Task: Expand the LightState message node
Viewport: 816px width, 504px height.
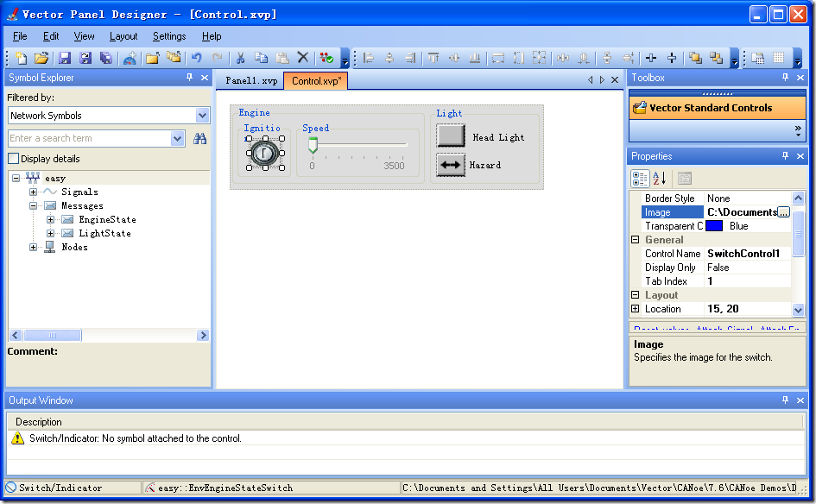Action: 50,234
